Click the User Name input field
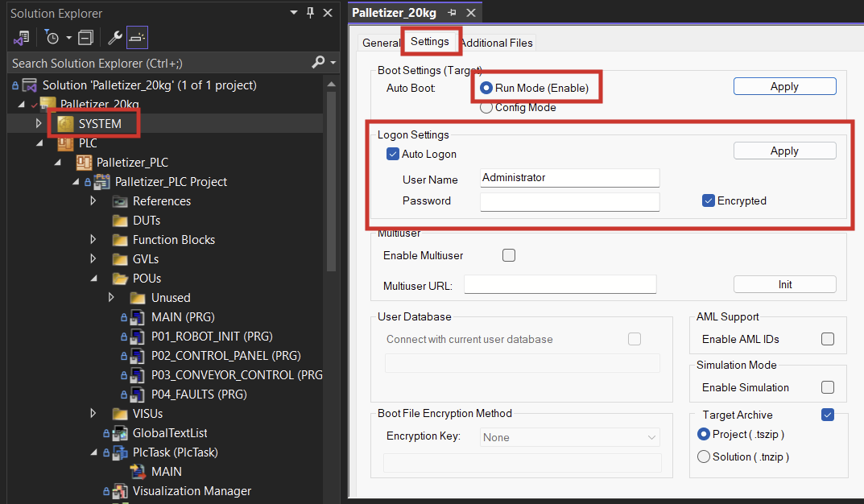The image size is (864, 504). pyautogui.click(x=570, y=178)
